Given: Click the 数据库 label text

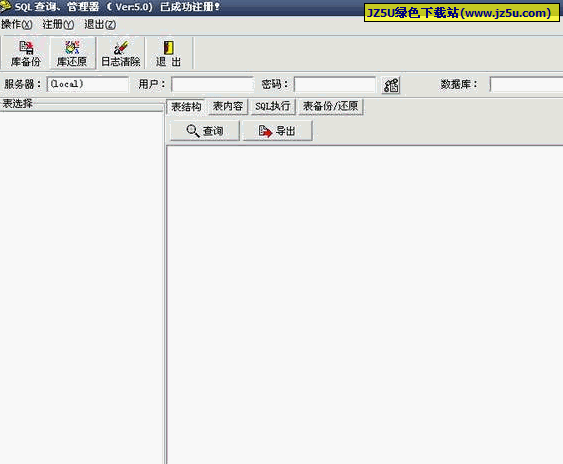Looking at the screenshot, I should tap(459, 84).
